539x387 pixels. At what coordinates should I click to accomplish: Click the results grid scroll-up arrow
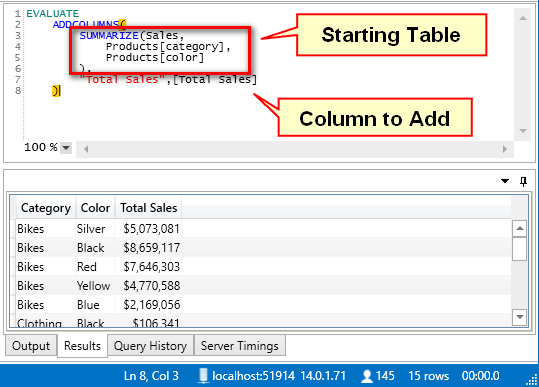(519, 228)
